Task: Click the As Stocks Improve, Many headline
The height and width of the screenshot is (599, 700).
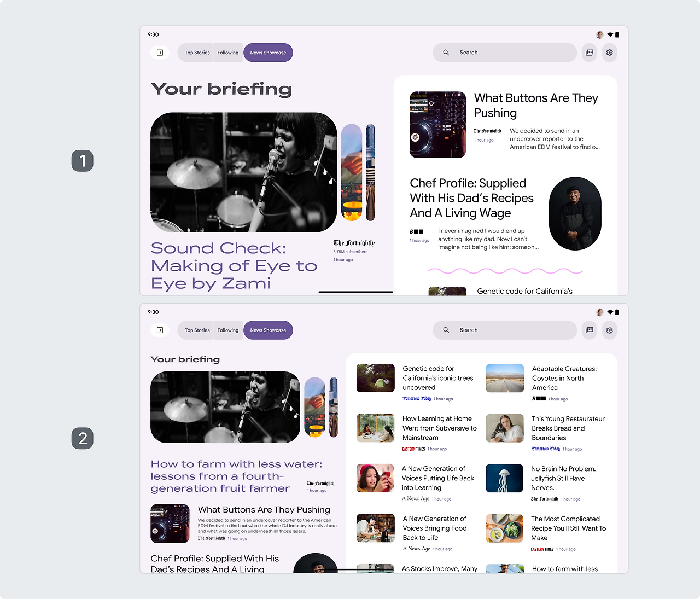Action: (440, 569)
